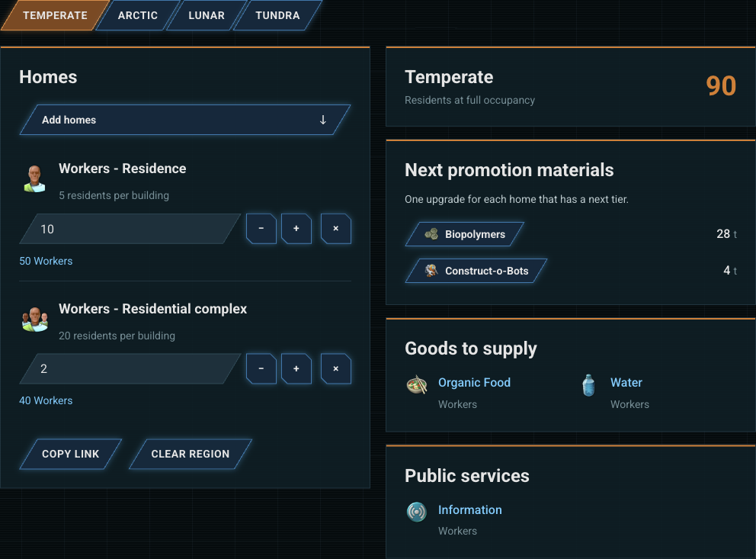This screenshot has height=559, width=756.
Task: Open the Water goods link
Action: [626, 383]
